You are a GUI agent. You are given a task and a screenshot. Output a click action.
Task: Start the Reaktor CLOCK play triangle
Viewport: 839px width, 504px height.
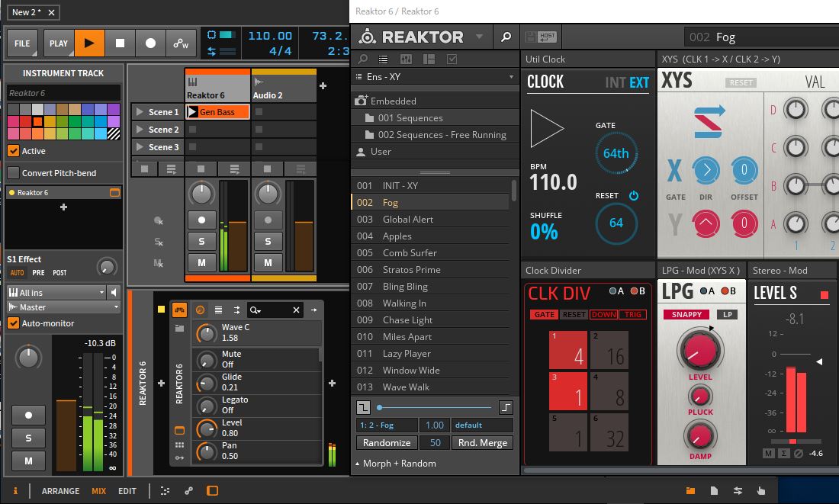click(546, 128)
